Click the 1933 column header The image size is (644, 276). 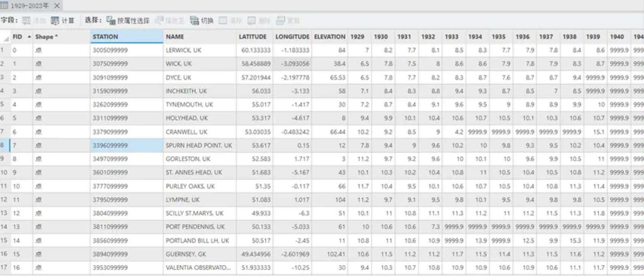(454, 37)
